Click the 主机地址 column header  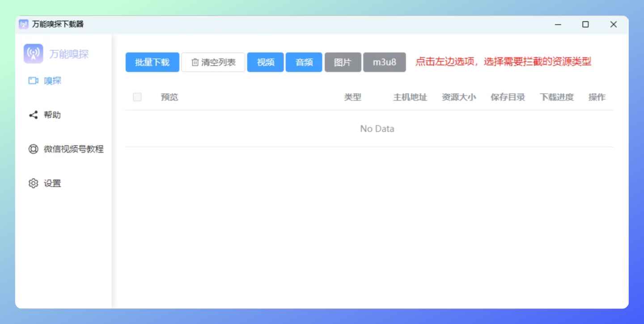[x=410, y=97]
